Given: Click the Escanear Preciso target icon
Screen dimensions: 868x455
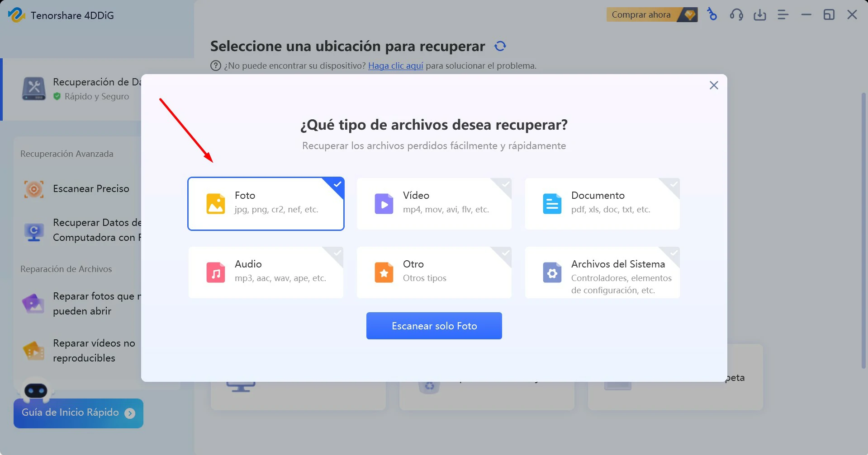Looking at the screenshot, I should point(34,189).
